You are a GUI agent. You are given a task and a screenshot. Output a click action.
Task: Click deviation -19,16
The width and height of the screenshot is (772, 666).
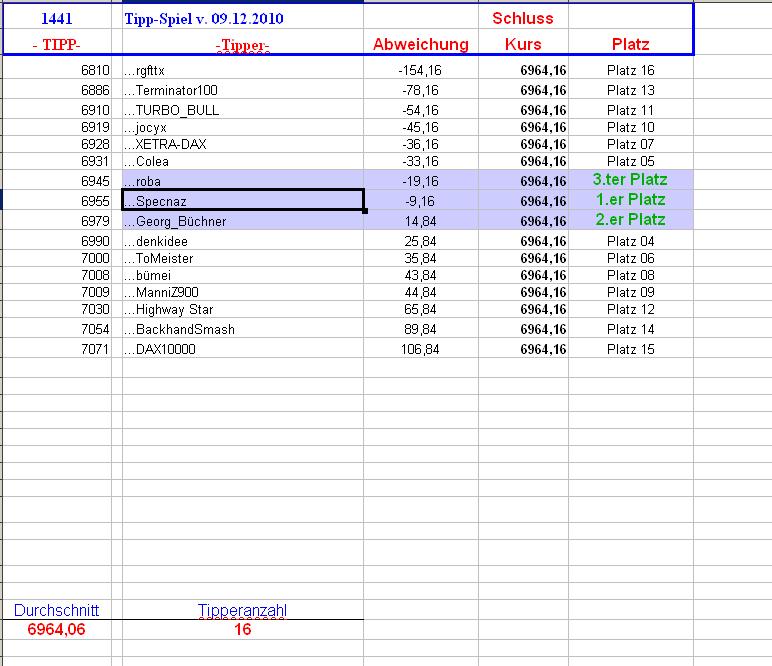click(x=420, y=182)
